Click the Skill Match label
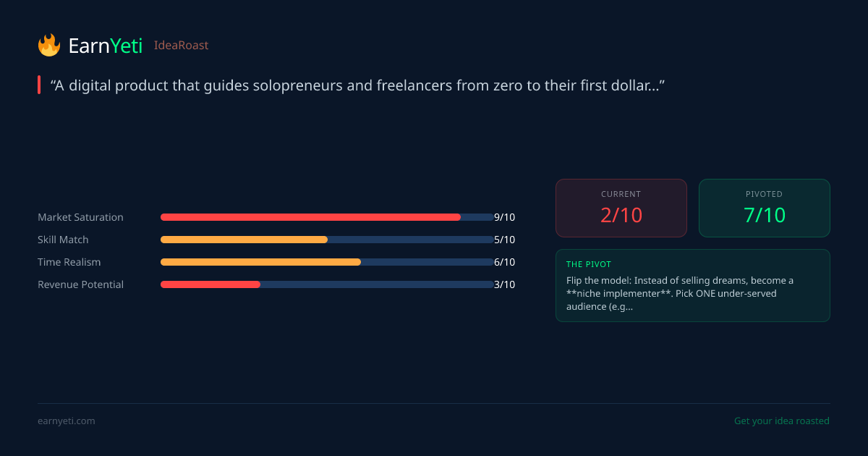The image size is (868, 456). click(63, 240)
